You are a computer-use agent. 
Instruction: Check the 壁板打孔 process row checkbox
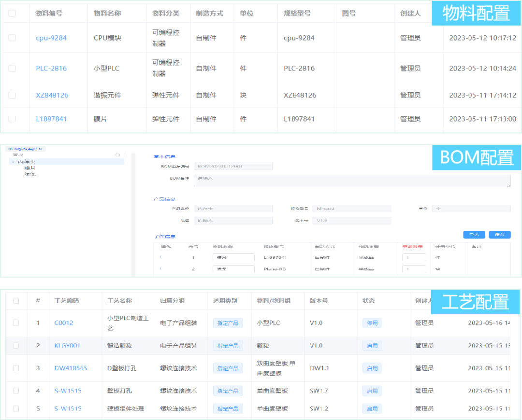coord(16,391)
